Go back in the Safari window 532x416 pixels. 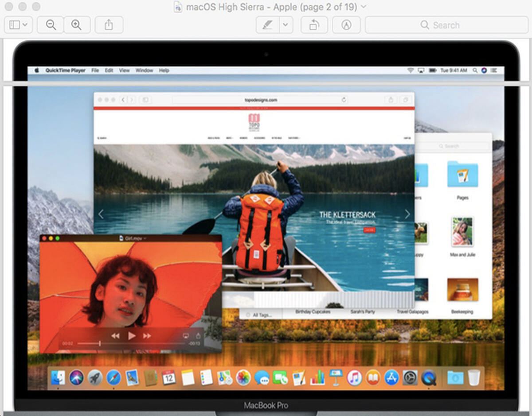point(124,100)
